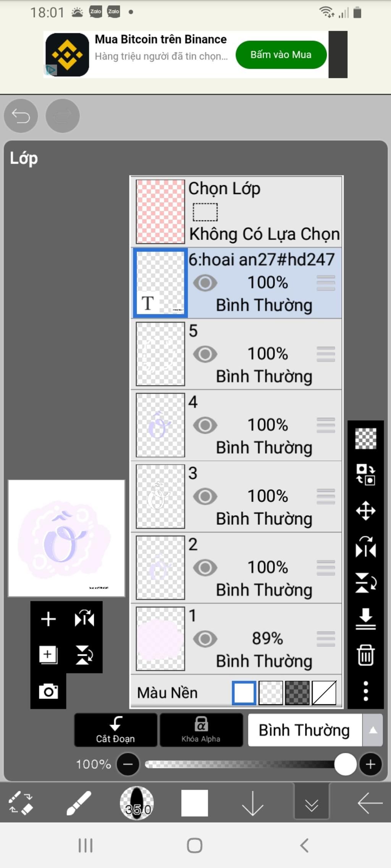The height and width of the screenshot is (868, 391).
Task: Toggle the Cắt Đoạn clipping button
Action: point(116,730)
